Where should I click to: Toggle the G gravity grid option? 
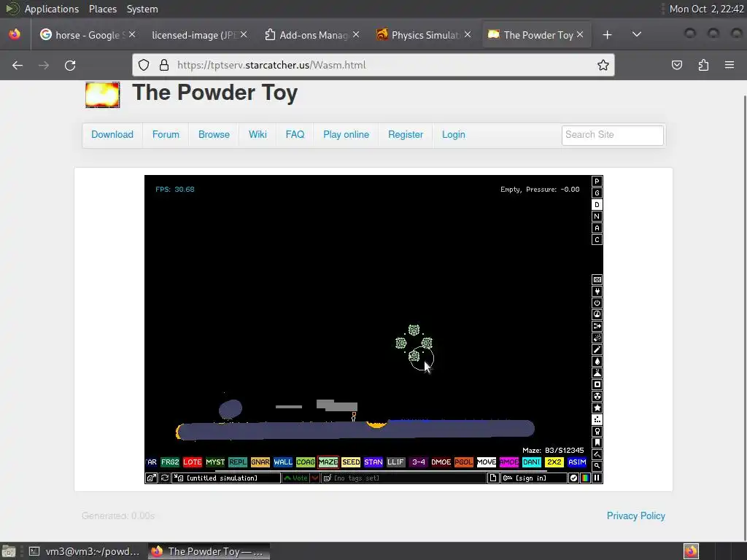pyautogui.click(x=597, y=192)
